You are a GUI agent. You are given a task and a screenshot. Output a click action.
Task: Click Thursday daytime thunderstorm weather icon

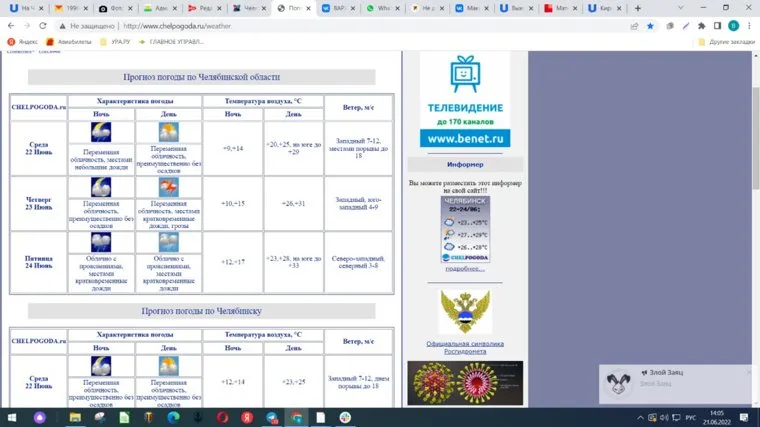pyautogui.click(x=169, y=188)
